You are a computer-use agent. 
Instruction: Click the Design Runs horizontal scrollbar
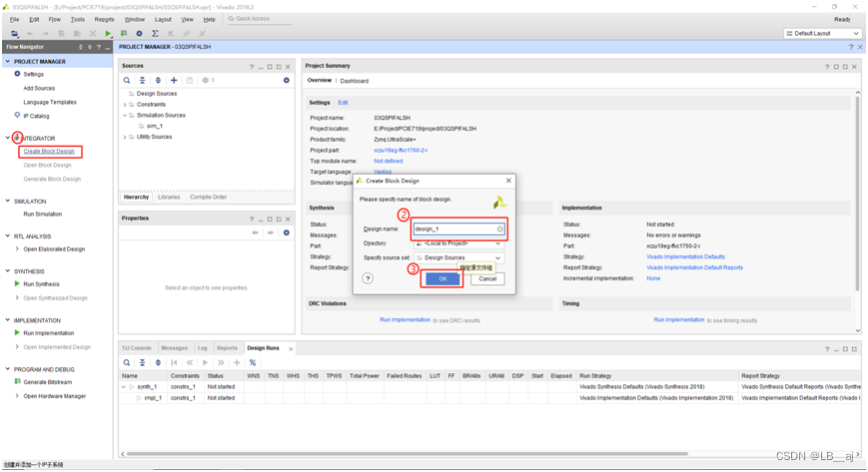[x=407, y=454]
